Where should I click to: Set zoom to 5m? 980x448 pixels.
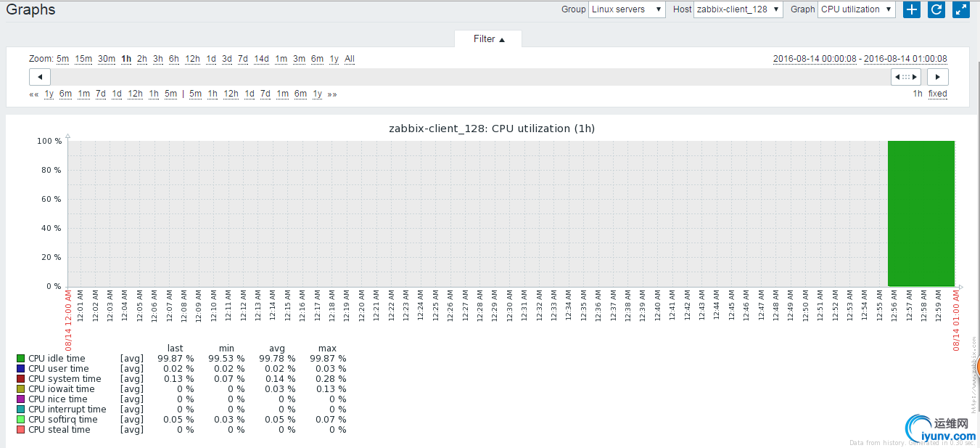click(x=63, y=59)
